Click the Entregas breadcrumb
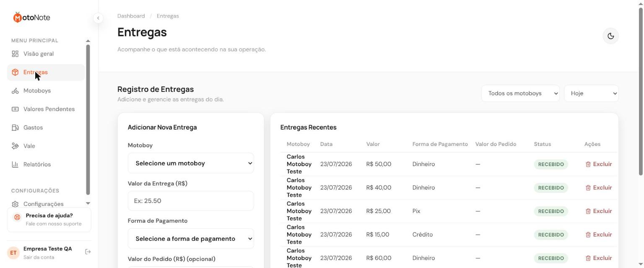This screenshot has width=644, height=268. [168, 16]
